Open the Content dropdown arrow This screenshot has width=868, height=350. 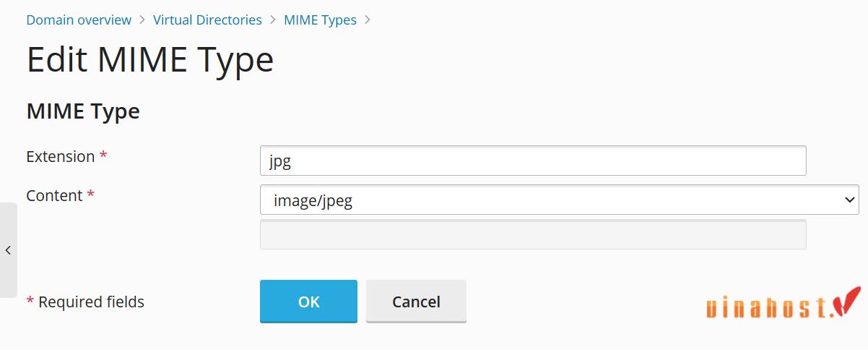point(849,200)
